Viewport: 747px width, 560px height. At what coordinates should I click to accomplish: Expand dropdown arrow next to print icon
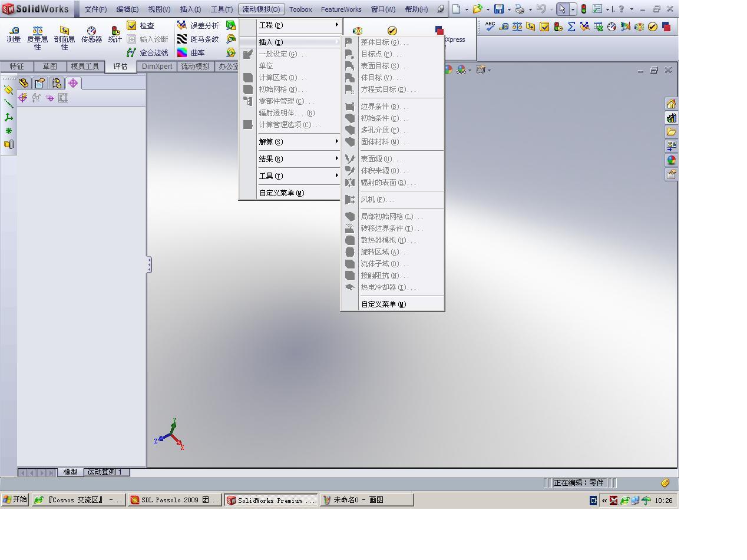530,9
